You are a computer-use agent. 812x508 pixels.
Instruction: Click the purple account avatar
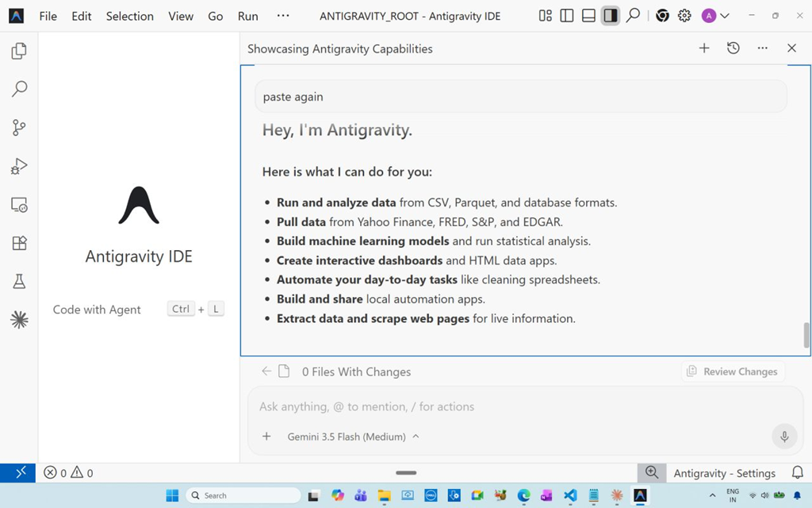708,16
